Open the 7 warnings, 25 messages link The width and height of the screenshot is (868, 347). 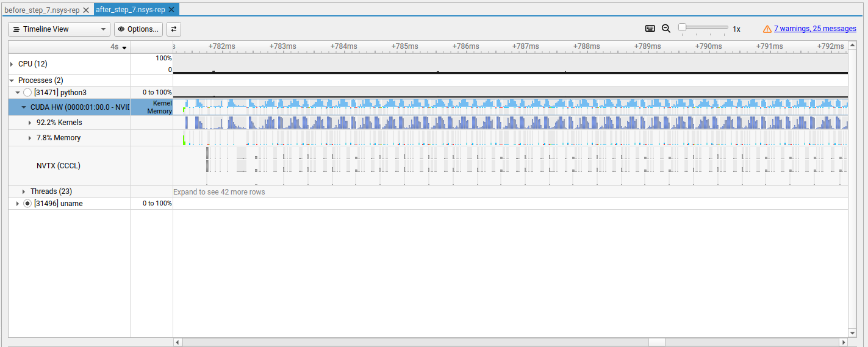[x=815, y=29]
